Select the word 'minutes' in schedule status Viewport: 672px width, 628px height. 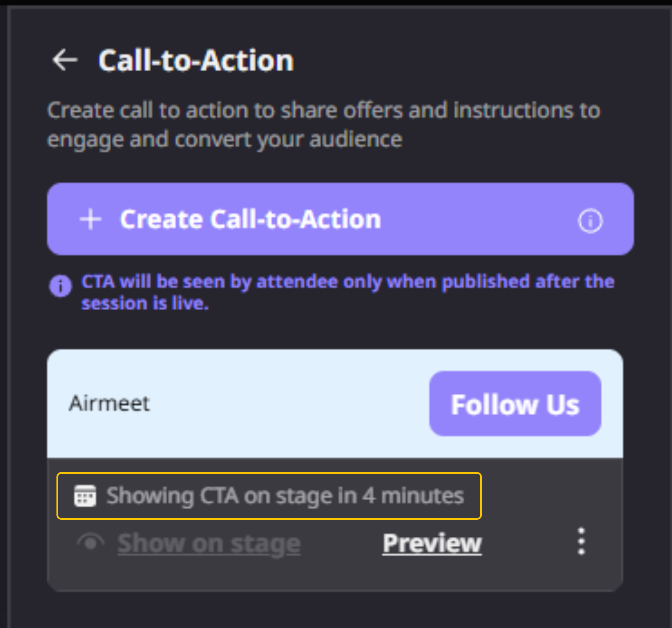422,496
